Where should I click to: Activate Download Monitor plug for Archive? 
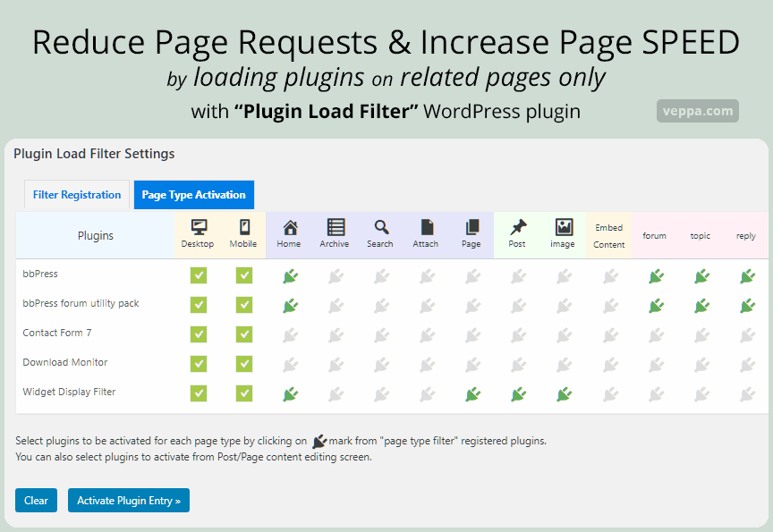(336, 365)
